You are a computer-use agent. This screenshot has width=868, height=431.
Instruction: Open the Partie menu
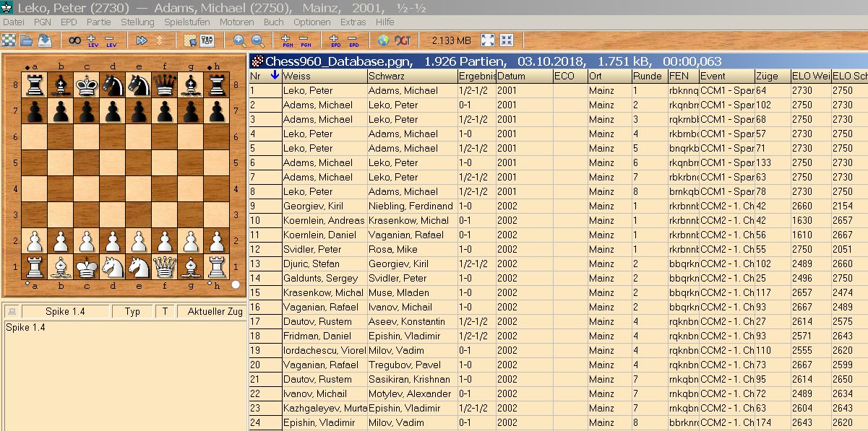[98, 22]
